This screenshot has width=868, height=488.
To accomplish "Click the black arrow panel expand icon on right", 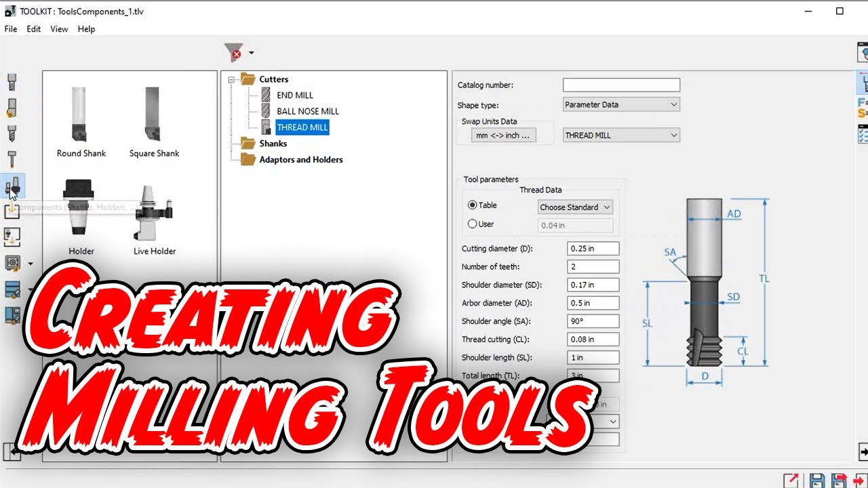I will pos(863,451).
